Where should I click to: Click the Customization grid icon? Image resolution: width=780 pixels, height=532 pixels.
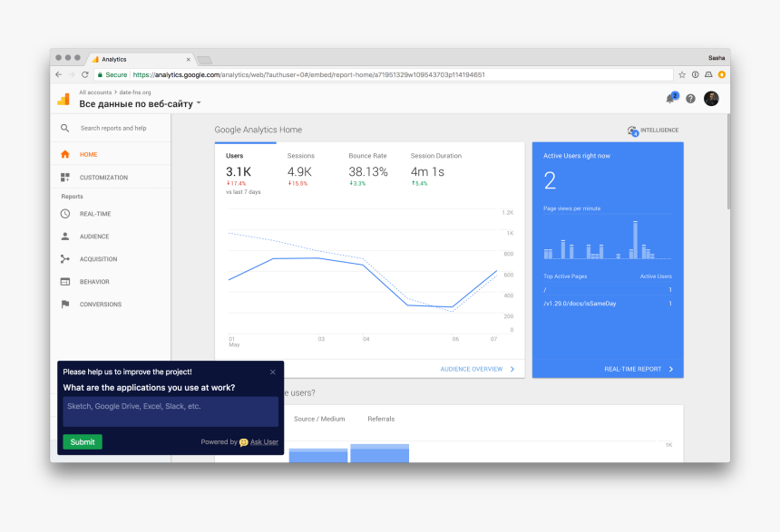[x=65, y=177]
